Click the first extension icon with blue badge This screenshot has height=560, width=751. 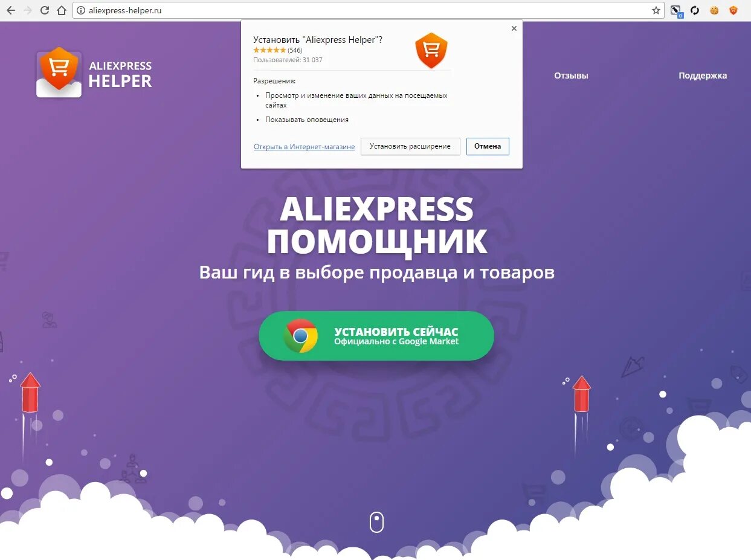tap(676, 11)
